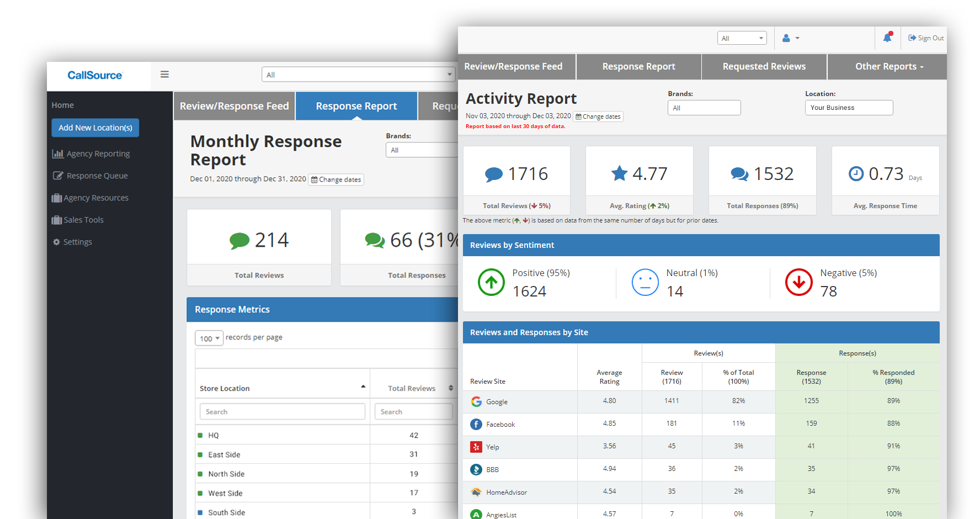Click the Yelp site icon in the table
This screenshot has width=980, height=519.
point(476,447)
